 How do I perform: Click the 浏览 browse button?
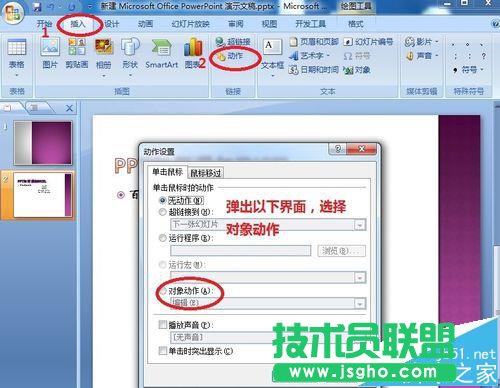click(x=341, y=251)
